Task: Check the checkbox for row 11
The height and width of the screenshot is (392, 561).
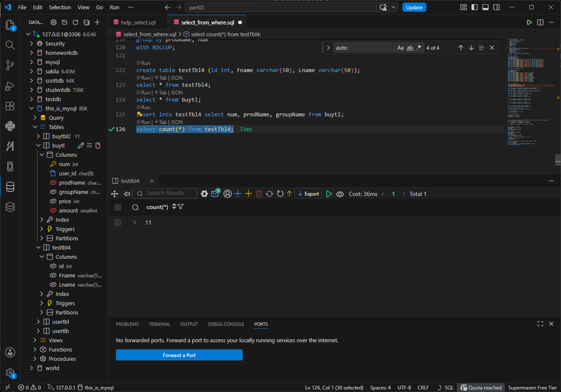Action: point(118,223)
